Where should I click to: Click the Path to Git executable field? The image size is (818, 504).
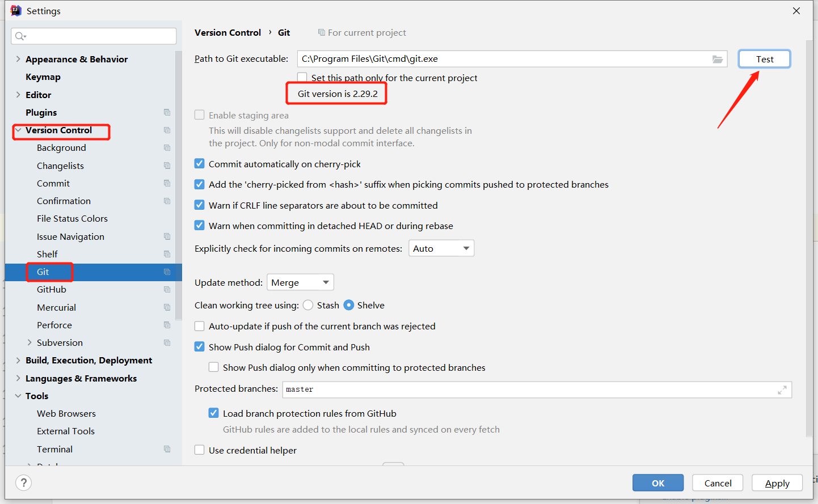(512, 59)
